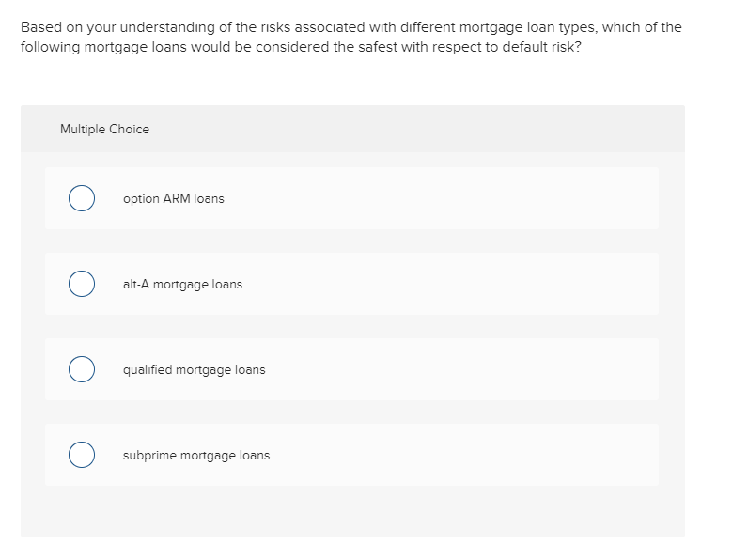732x560 pixels.
Task: Click the "option ARM loans" answer text
Action: pos(174,199)
